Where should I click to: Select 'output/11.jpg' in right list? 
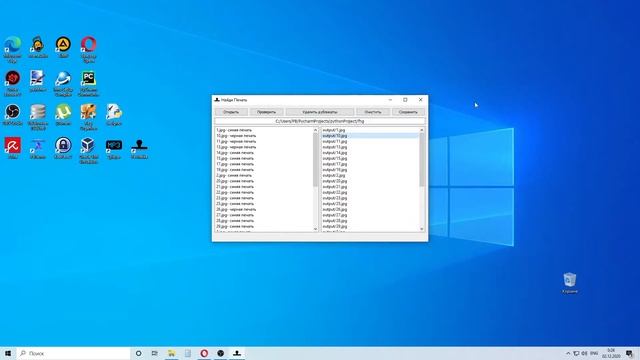coord(370,141)
